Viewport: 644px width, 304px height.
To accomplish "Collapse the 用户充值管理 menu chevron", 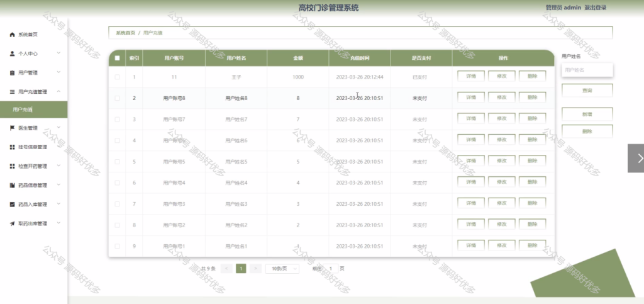I will point(58,91).
